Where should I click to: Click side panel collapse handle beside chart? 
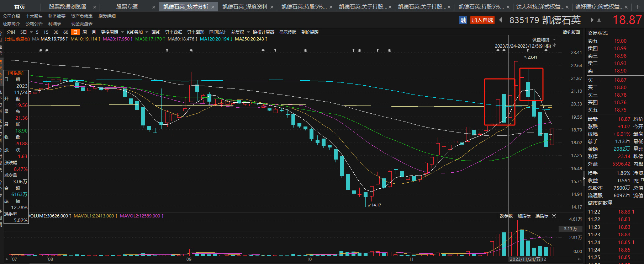click(584, 178)
